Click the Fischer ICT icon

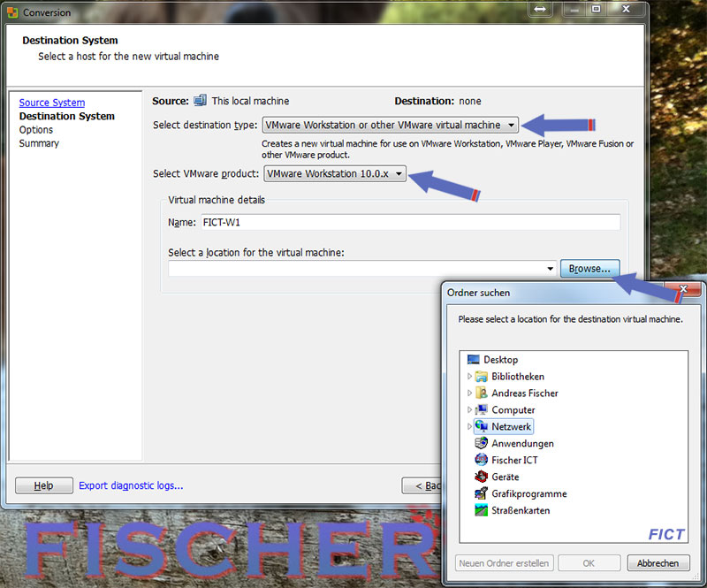(482, 460)
